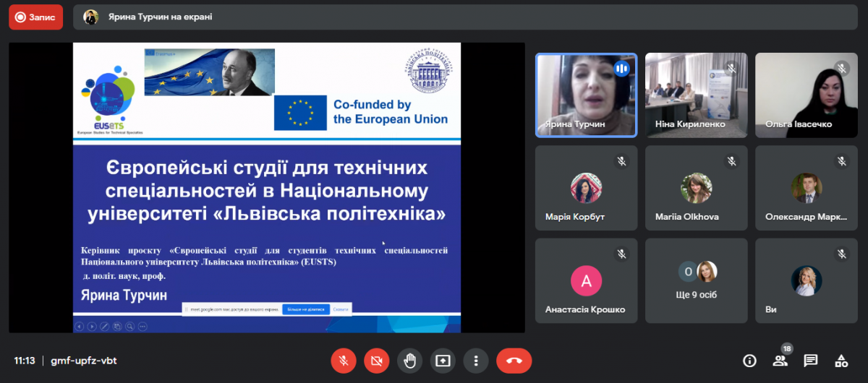Click muted mic icon on Ніна Кириленко tile

731,69
